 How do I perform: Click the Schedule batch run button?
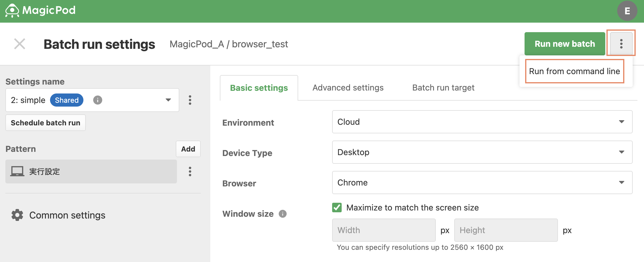pyautogui.click(x=46, y=123)
